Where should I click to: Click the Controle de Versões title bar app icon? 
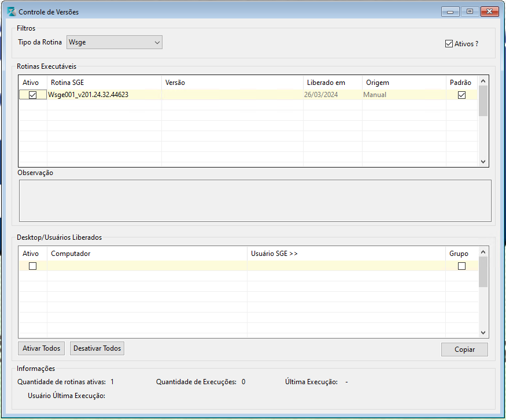click(12, 12)
